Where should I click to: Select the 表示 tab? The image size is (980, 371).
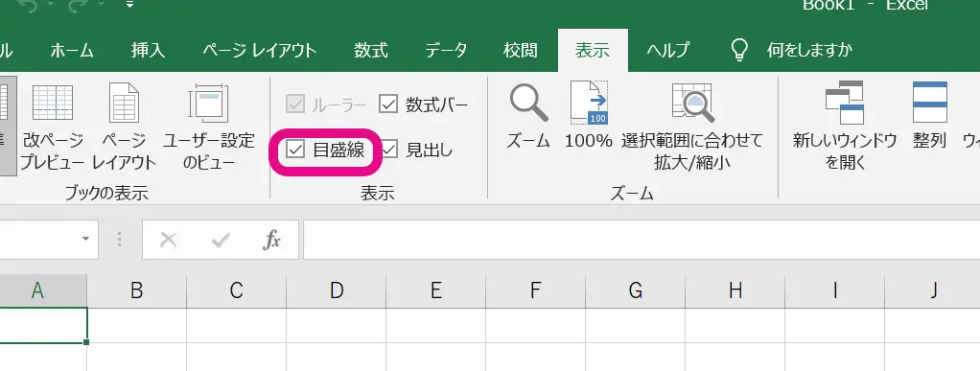click(593, 50)
